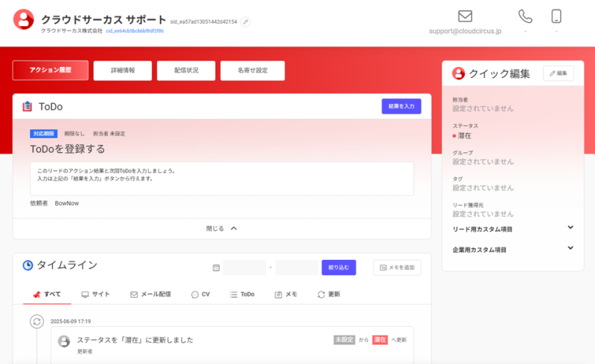
Task: Expand リード用カスタム項目 section
Action: [x=512, y=229]
